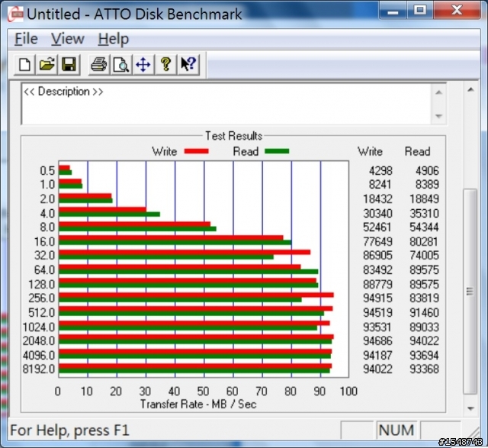The height and width of the screenshot is (448, 488).
Task: Click the New document toolbar icon
Action: (24, 64)
